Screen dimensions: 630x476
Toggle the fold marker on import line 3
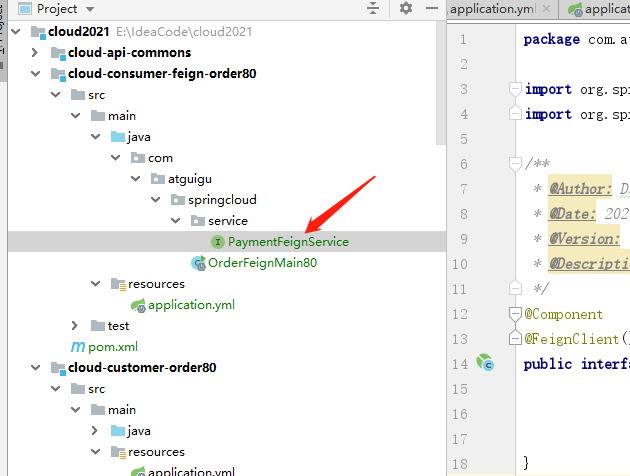[515, 89]
